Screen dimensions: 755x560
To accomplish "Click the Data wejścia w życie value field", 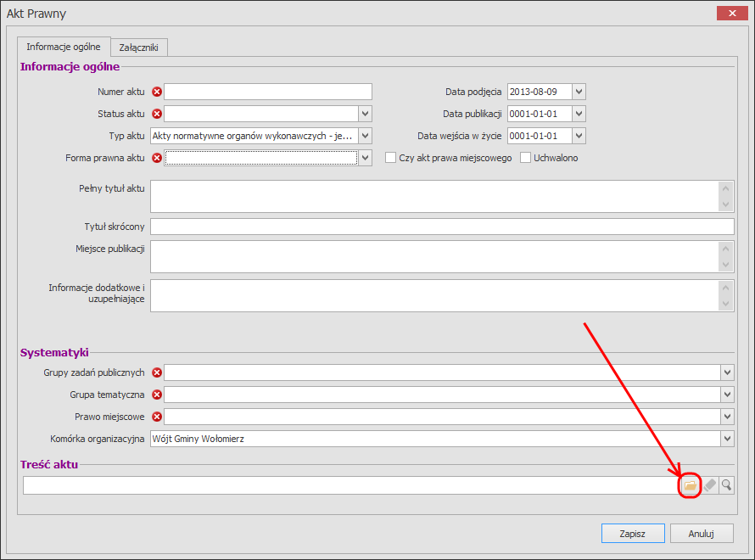I will coord(540,136).
